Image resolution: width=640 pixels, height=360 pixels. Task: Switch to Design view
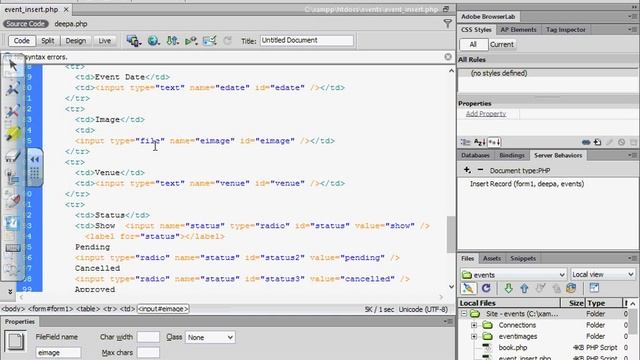pyautogui.click(x=76, y=41)
